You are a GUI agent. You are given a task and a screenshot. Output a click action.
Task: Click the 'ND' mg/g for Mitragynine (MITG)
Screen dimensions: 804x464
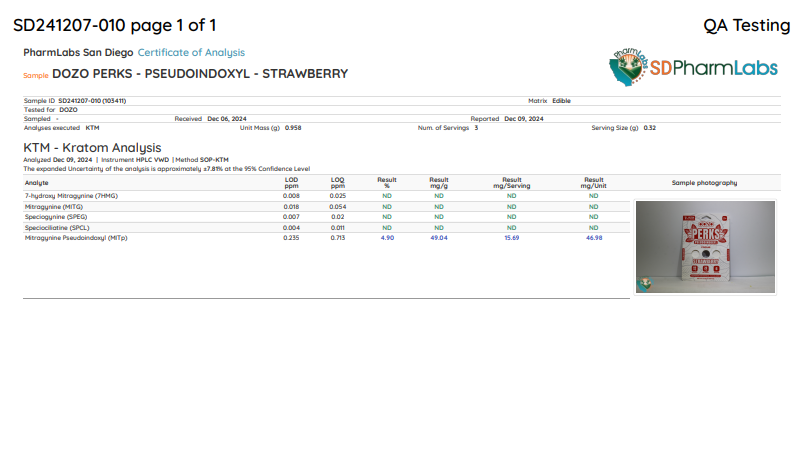[439, 207]
